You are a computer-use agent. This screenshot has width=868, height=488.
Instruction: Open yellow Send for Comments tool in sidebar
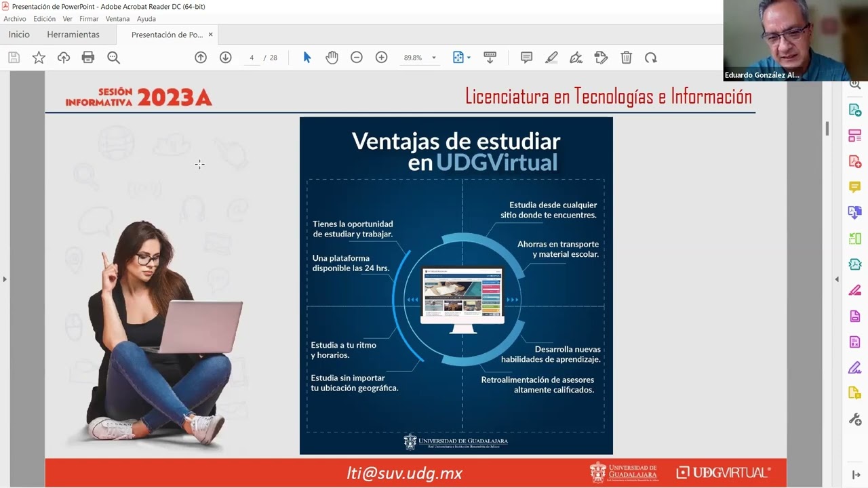pos(855,393)
